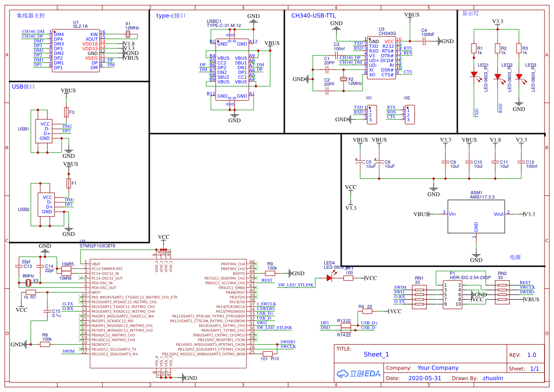Select the 'NRST' pin name
The height and width of the screenshot is (392, 554).
[x=96, y=292]
